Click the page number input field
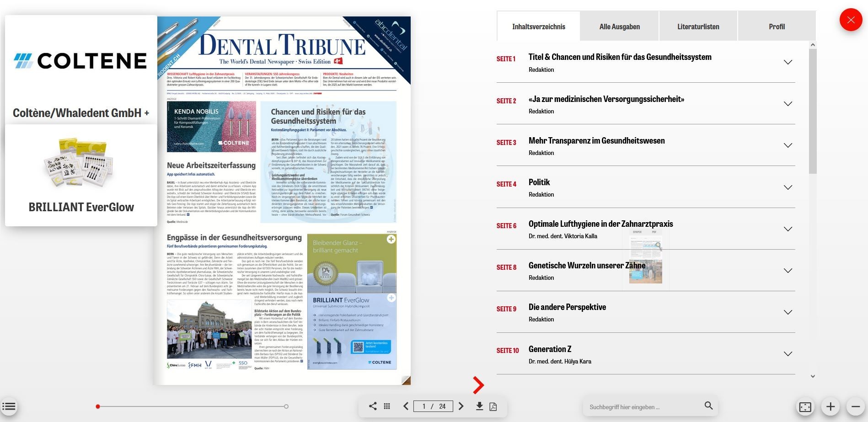868x422 pixels. [x=433, y=406]
